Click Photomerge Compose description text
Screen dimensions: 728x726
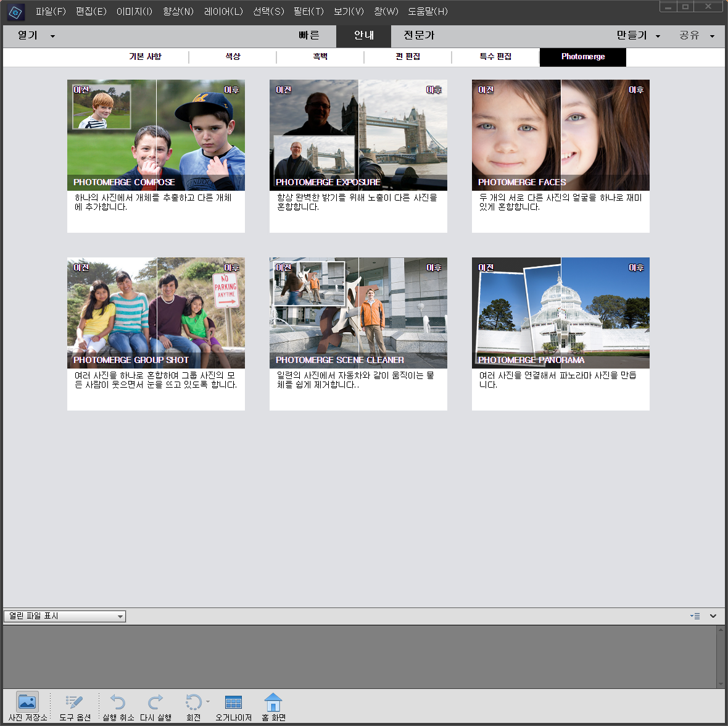153,202
